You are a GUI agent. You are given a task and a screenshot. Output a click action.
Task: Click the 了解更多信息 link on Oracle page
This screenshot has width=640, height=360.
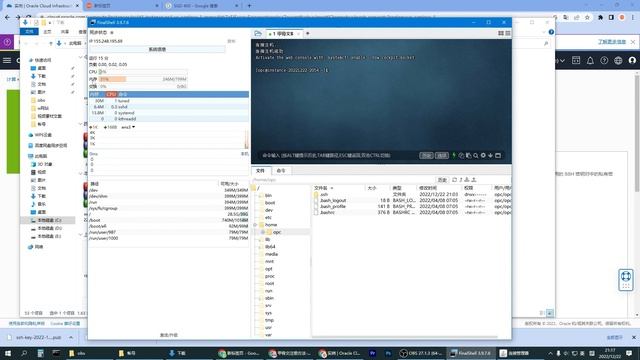[x=612, y=42]
